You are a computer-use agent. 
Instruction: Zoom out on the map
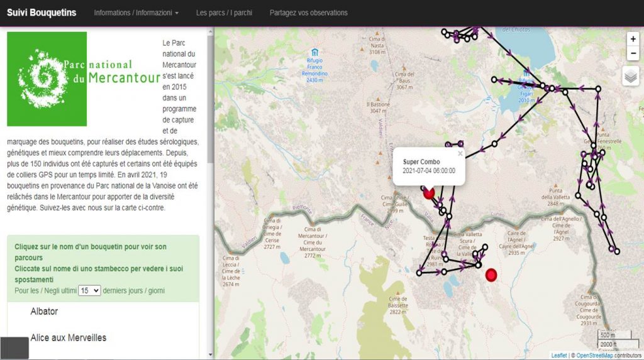pyautogui.click(x=633, y=53)
